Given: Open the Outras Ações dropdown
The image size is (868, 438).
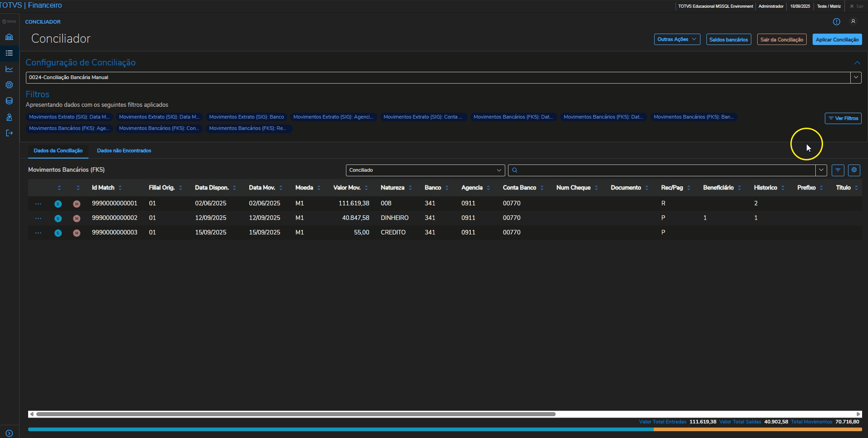Looking at the screenshot, I should coord(677,40).
